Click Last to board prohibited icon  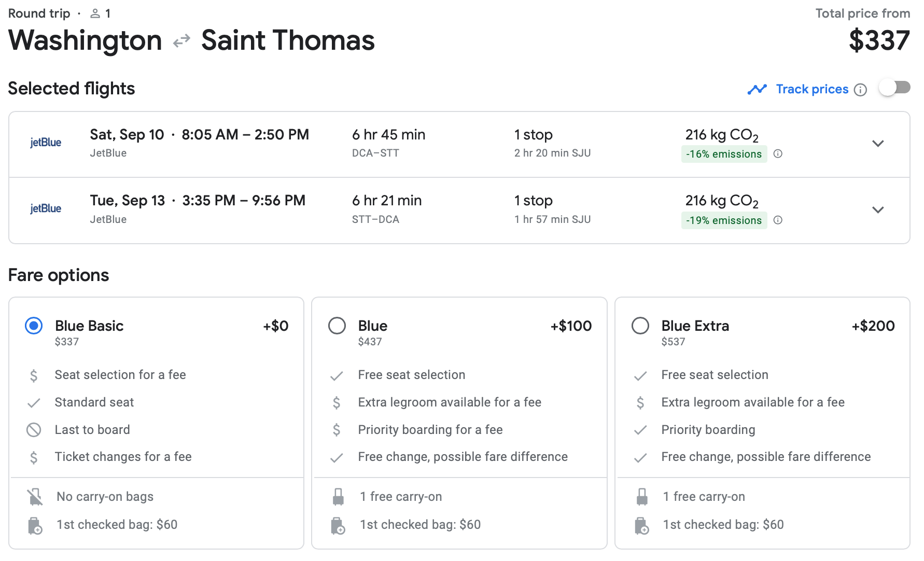34,430
